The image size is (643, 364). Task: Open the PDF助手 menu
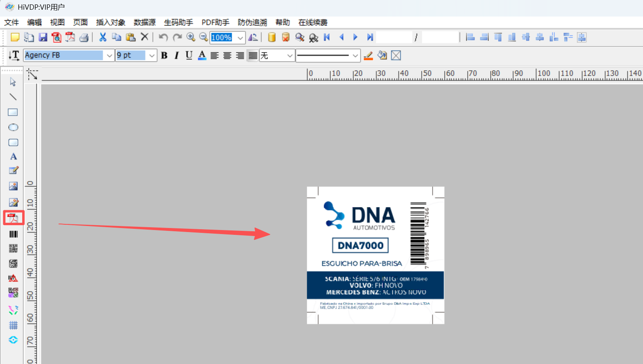point(215,23)
